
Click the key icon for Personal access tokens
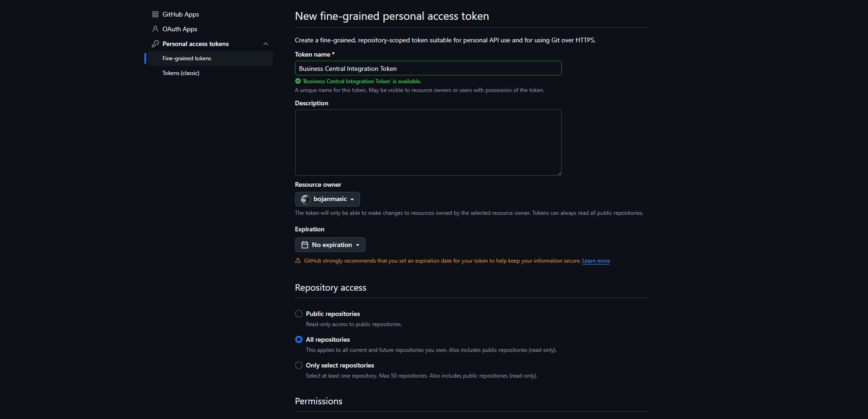coord(155,44)
